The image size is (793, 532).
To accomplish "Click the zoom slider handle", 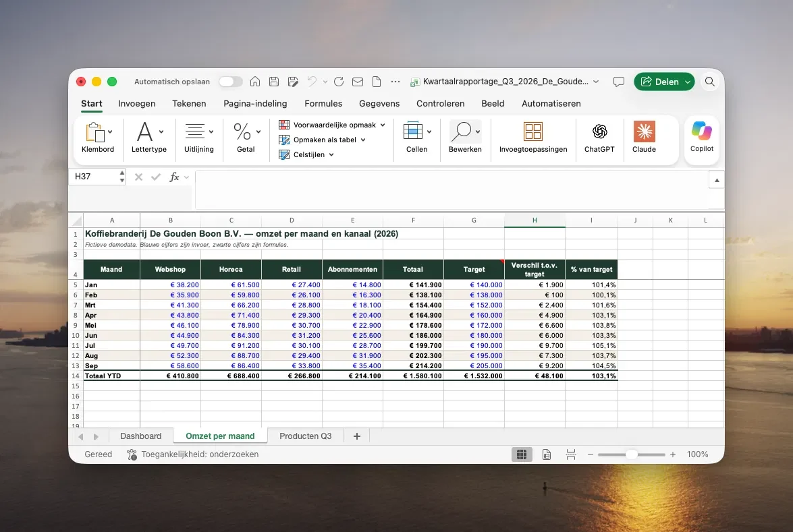I will click(631, 454).
